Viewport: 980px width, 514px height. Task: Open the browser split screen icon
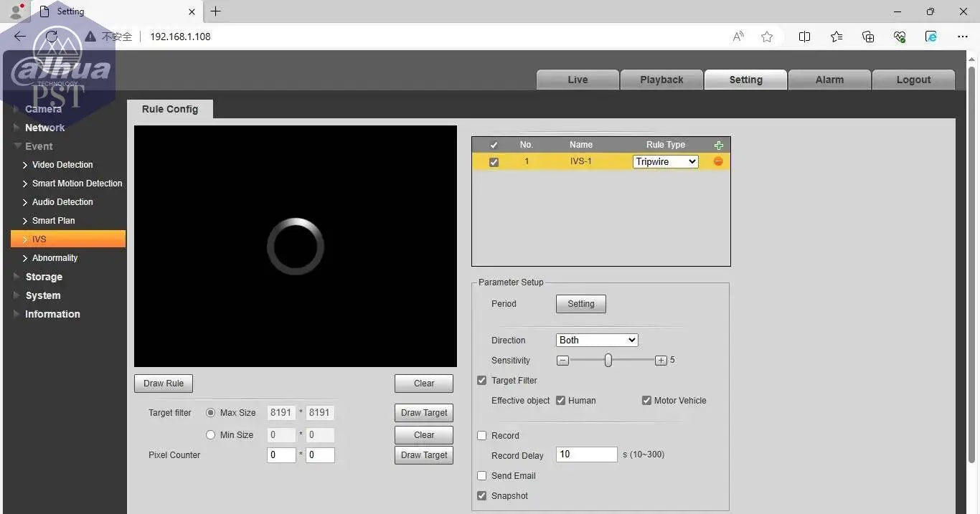point(804,37)
